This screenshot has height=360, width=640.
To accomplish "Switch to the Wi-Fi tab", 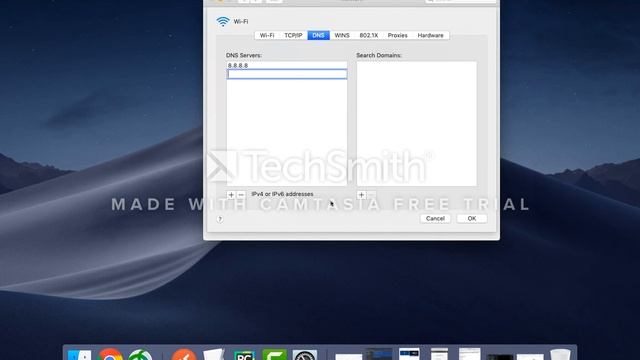I will pos(267,36).
